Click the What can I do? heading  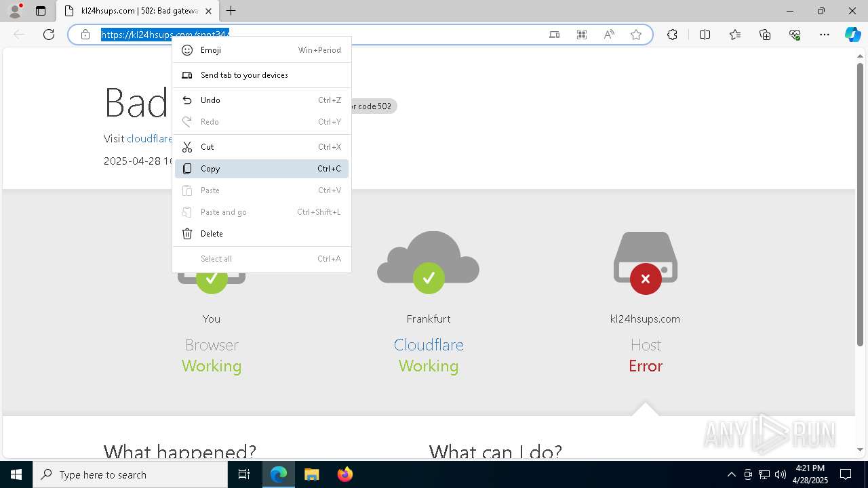pyautogui.click(x=496, y=451)
